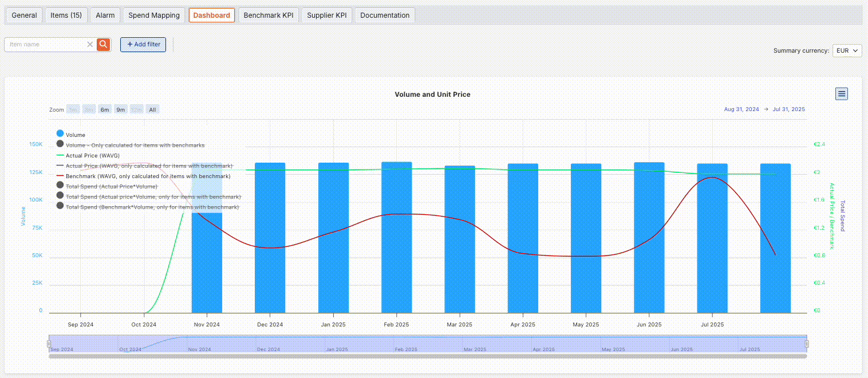Click the horizontal scrollbar below the navigator
The height and width of the screenshot is (378, 868).
coord(427,356)
